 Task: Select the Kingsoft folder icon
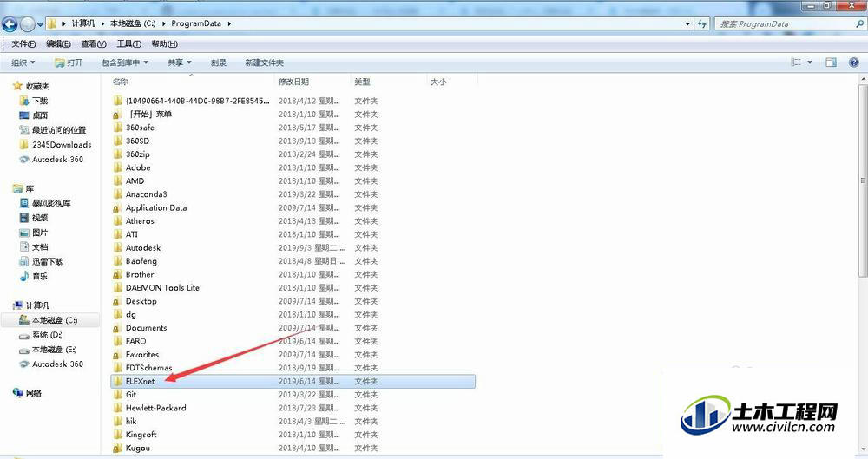point(117,435)
